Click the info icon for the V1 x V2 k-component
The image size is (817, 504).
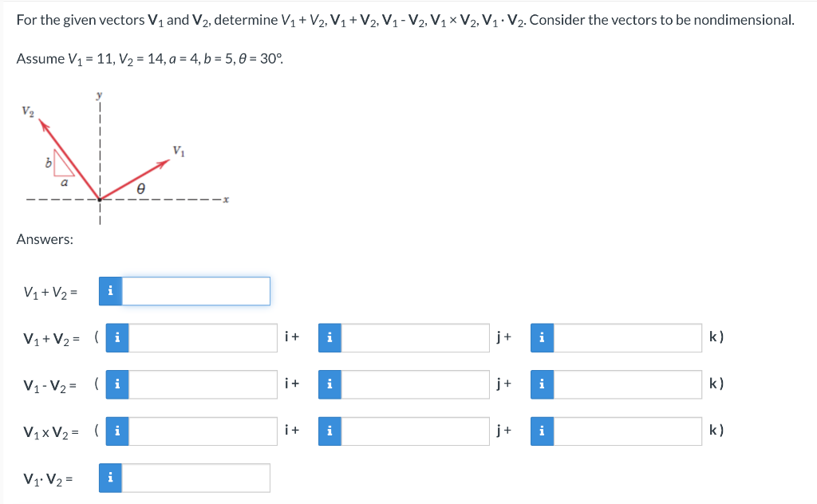[541, 431]
